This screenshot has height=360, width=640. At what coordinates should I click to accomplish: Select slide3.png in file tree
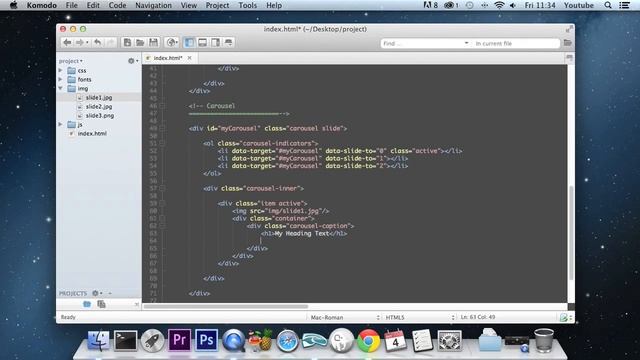(x=100, y=116)
